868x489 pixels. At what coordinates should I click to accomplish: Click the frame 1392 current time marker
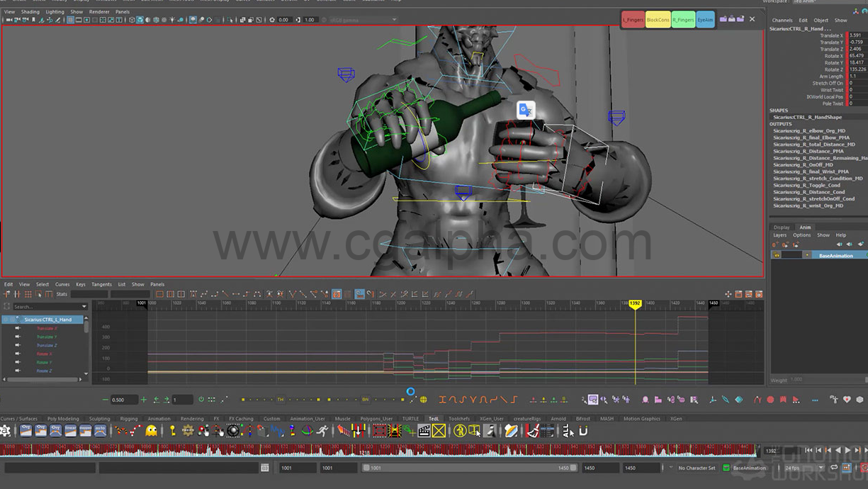point(635,303)
